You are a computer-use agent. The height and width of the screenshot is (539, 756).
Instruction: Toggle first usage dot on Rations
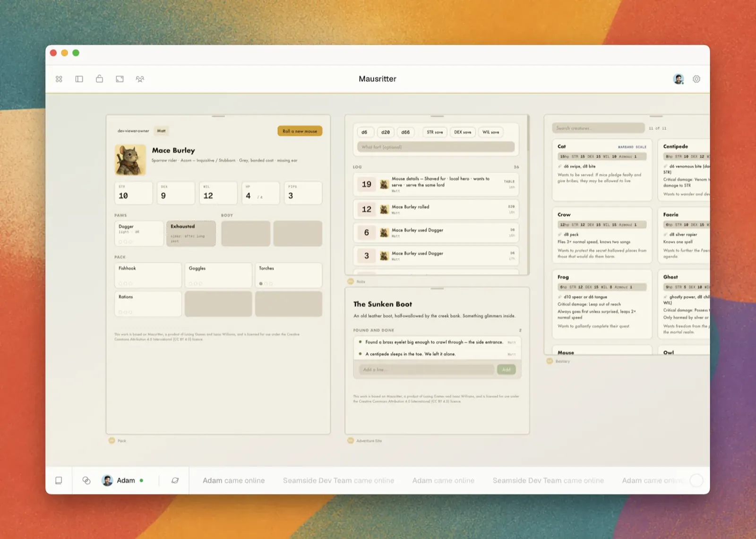(x=120, y=312)
